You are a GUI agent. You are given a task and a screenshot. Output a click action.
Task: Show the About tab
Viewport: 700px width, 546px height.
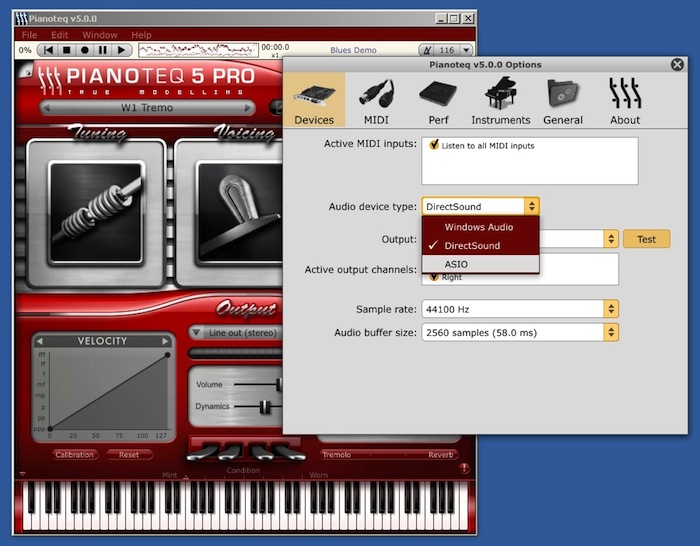click(625, 100)
